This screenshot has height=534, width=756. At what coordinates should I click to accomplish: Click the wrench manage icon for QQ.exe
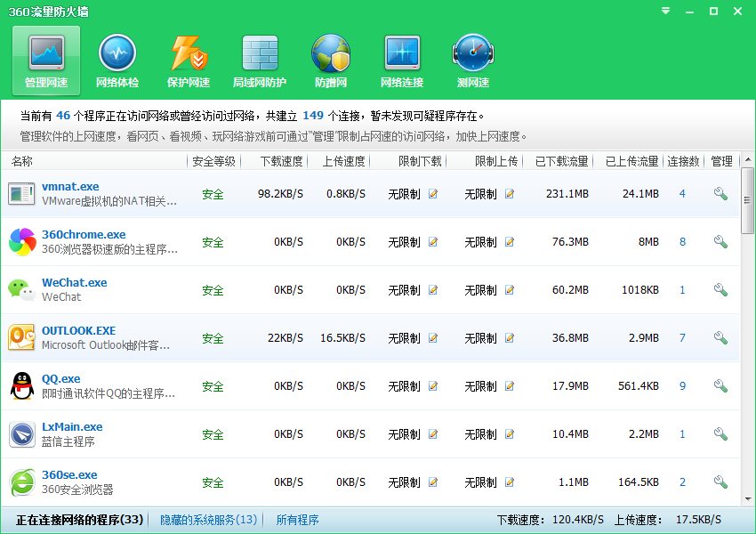[720, 386]
